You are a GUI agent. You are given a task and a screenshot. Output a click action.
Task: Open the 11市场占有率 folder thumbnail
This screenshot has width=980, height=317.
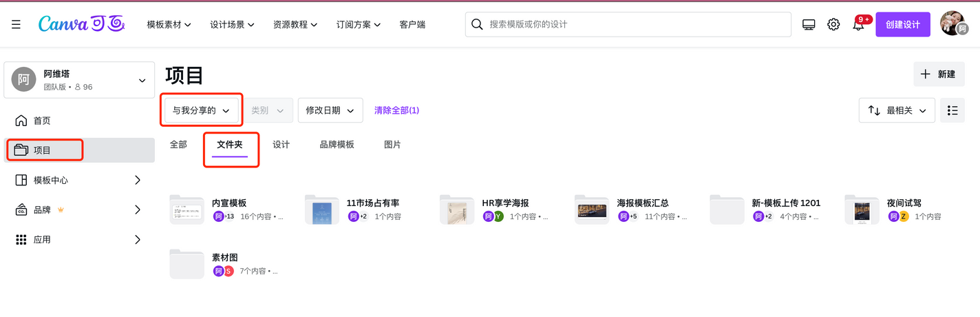click(322, 209)
